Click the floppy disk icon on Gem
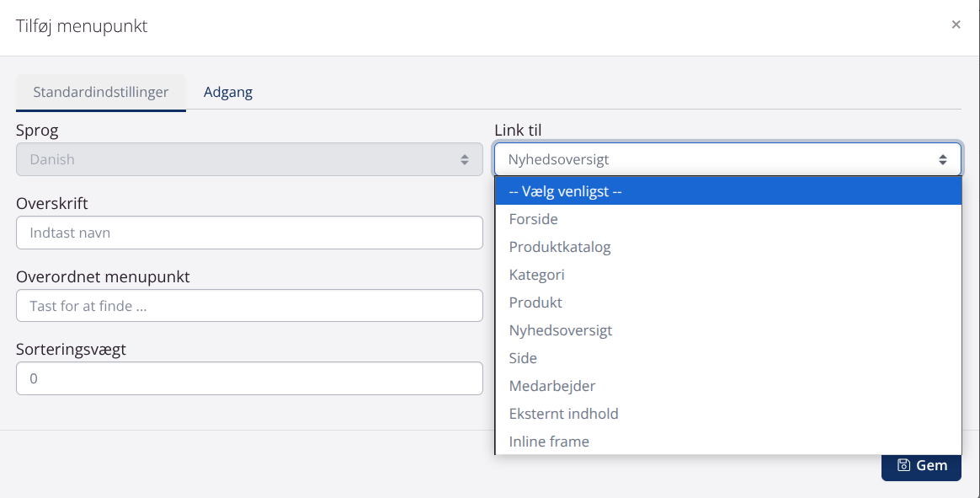980x498 pixels. coord(903,465)
